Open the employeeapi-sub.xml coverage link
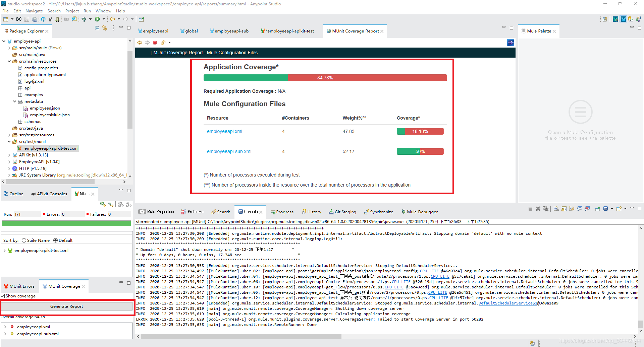The height and width of the screenshot is (347, 644). click(229, 152)
